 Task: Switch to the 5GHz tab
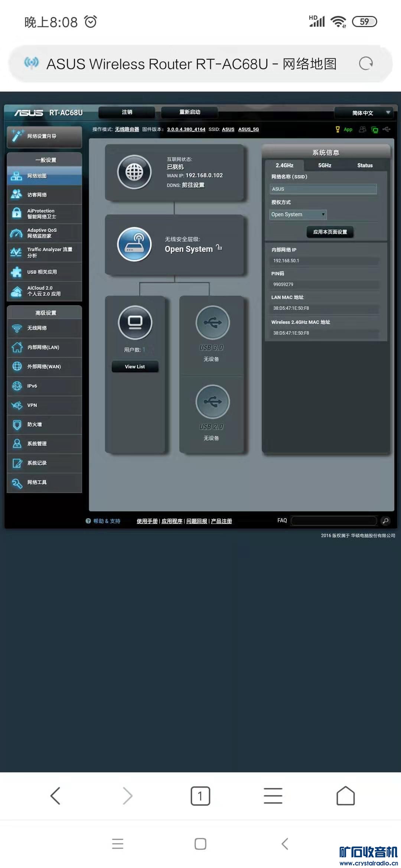tap(325, 165)
